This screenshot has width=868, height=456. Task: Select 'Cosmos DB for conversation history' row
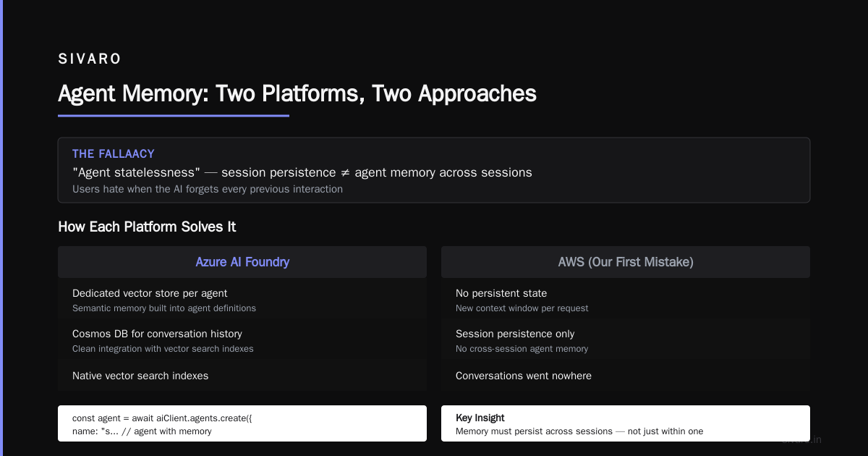point(242,340)
